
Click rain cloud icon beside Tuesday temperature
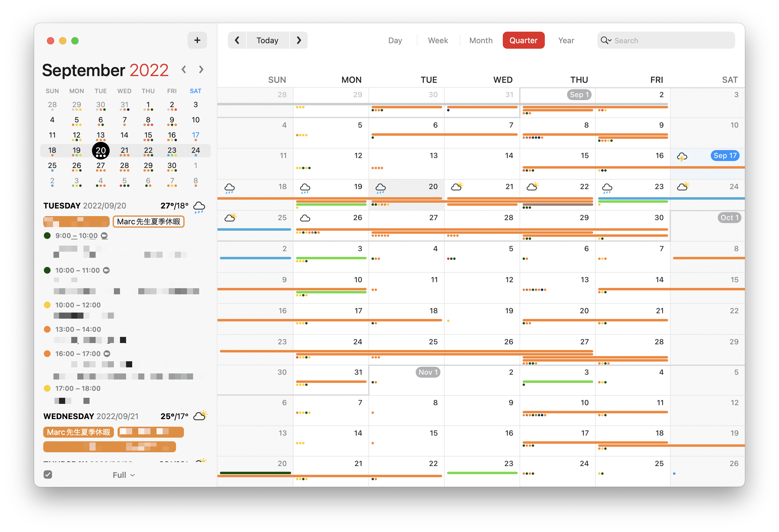tap(199, 207)
